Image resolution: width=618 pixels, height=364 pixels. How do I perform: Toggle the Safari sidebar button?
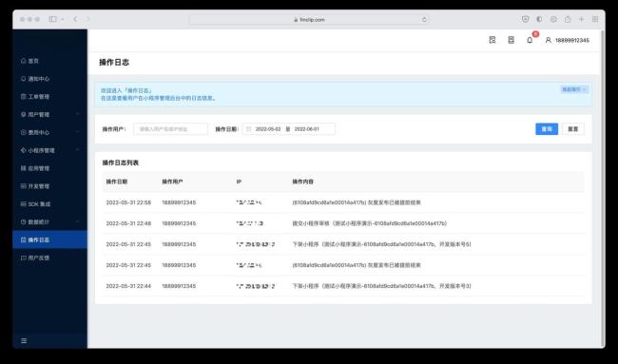pyautogui.click(x=53, y=19)
